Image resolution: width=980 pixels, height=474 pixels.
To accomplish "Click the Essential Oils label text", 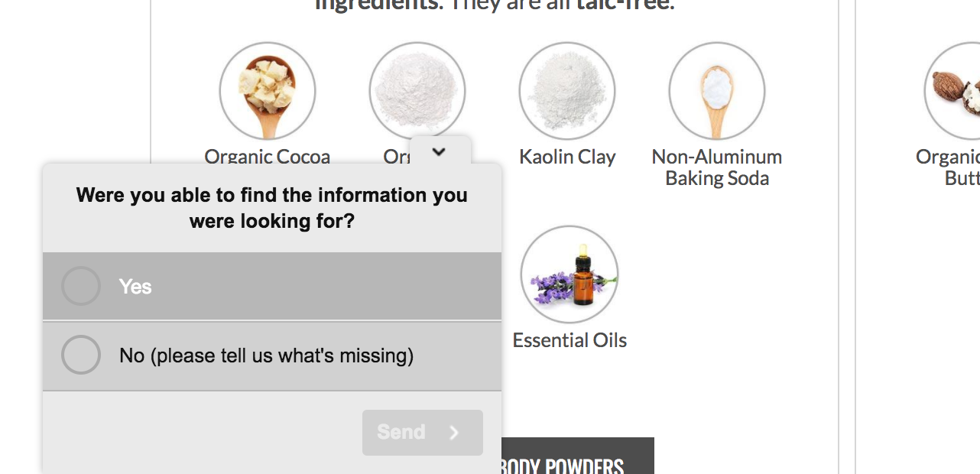I will (570, 340).
